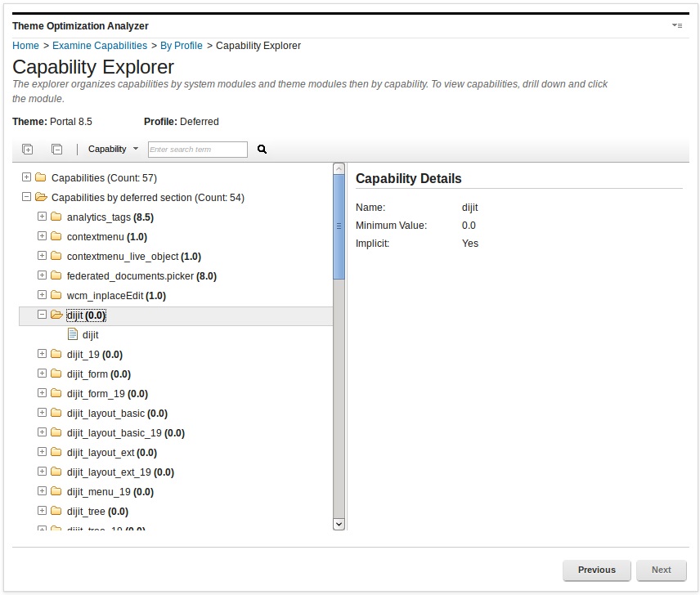Image resolution: width=700 pixels, height=595 pixels.
Task: Select the dijit_menu_19 (0.0) tree label
Action: 110,492
